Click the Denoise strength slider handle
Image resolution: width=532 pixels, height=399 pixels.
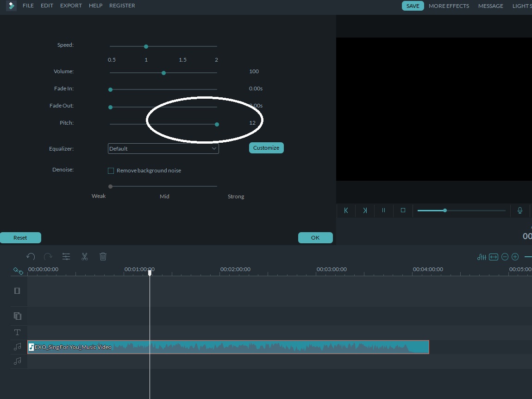click(110, 186)
